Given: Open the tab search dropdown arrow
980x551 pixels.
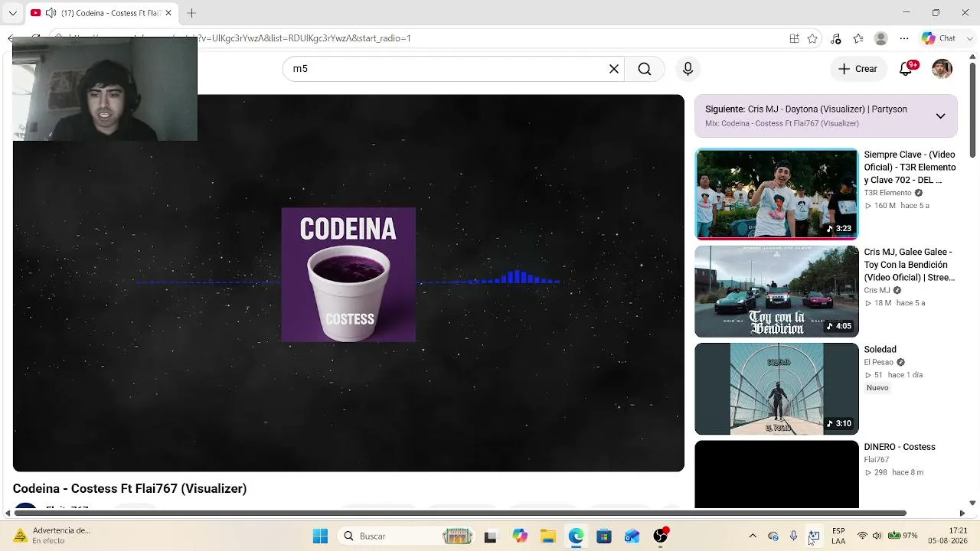Looking at the screenshot, I should point(12,13).
